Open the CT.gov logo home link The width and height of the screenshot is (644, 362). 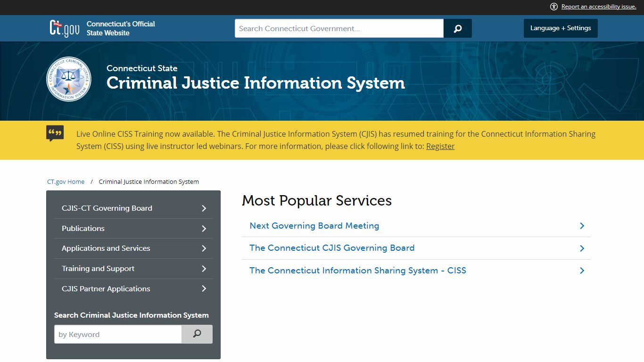click(65, 28)
